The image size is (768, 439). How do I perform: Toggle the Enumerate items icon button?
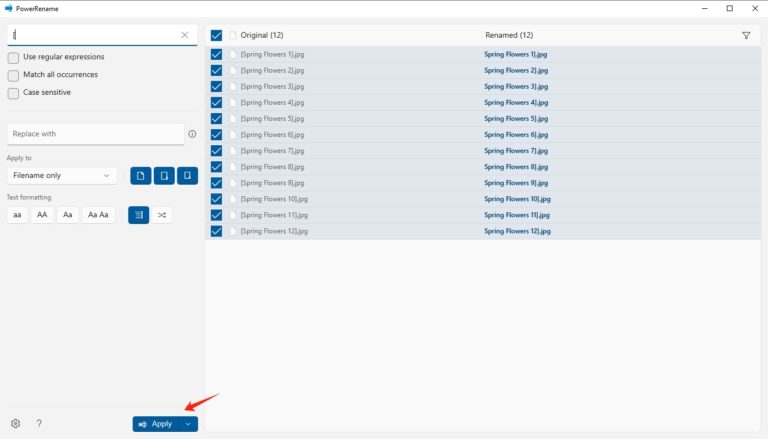[138, 215]
